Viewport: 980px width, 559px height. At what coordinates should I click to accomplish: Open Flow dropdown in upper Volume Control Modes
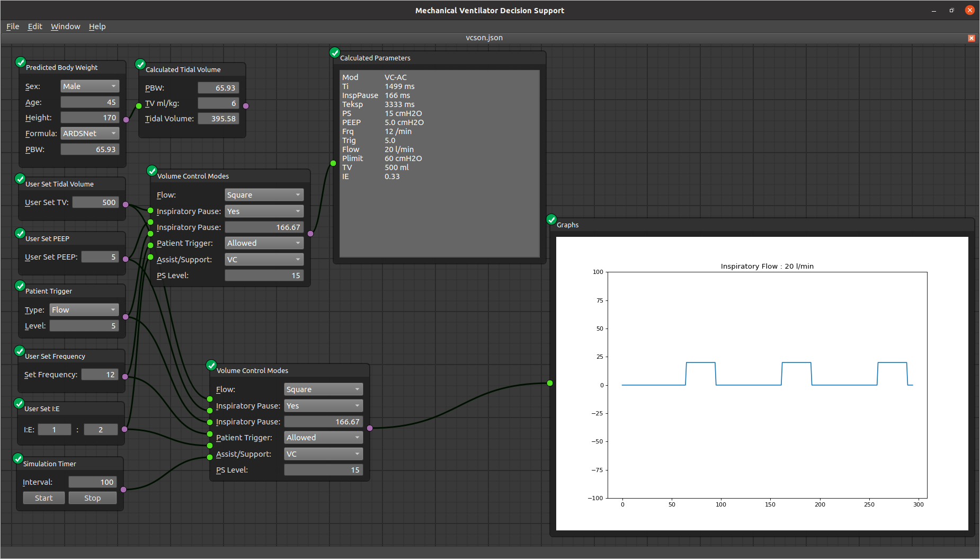pyautogui.click(x=264, y=195)
